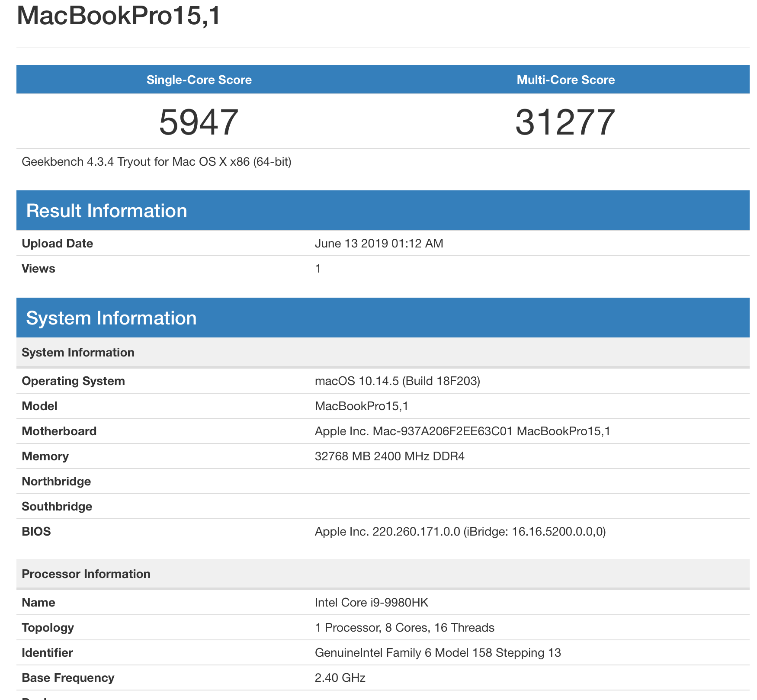The height and width of the screenshot is (700, 757).
Task: Click the Geekbench 4.3.4 Tryout version text
Action: (x=156, y=162)
